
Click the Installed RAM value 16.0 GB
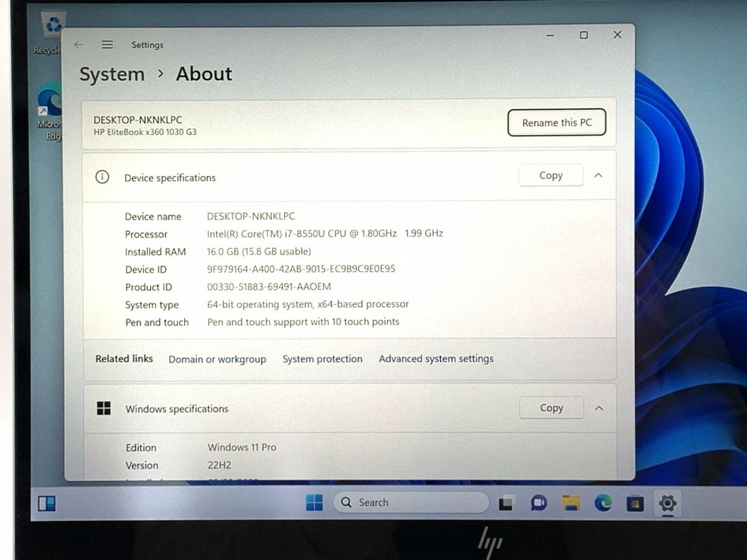259,251
